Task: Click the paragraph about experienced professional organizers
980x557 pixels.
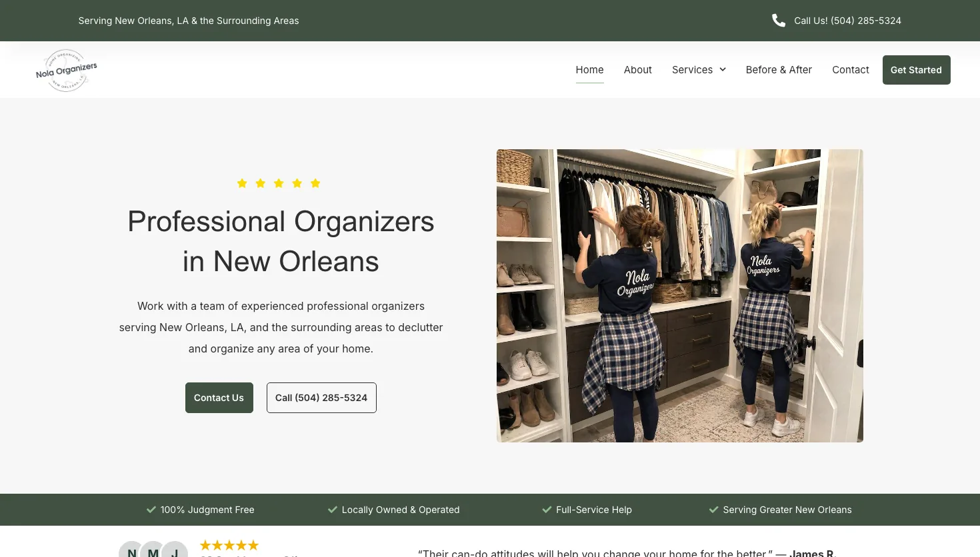Action: tap(281, 327)
